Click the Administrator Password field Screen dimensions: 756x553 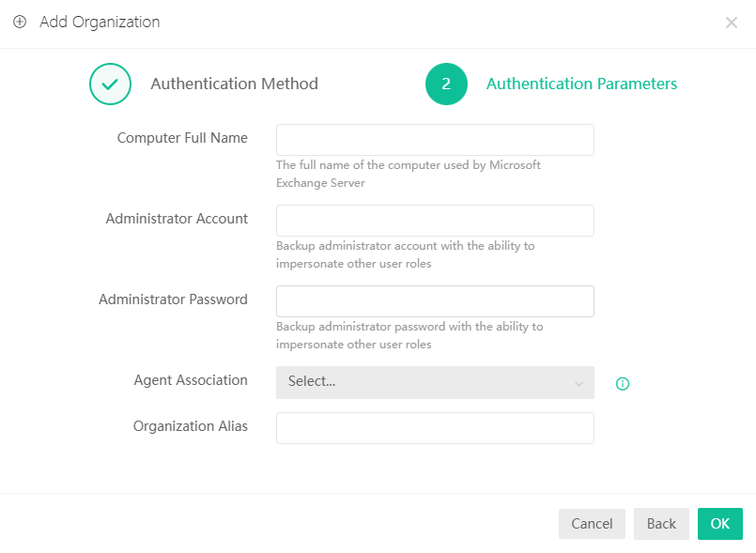pyautogui.click(x=434, y=300)
